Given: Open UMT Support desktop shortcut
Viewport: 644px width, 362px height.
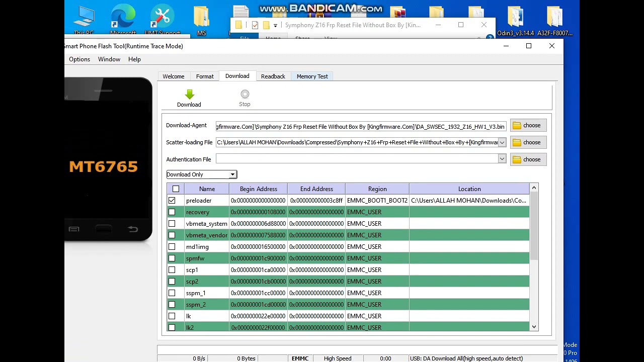Looking at the screenshot, I should tap(162, 20).
